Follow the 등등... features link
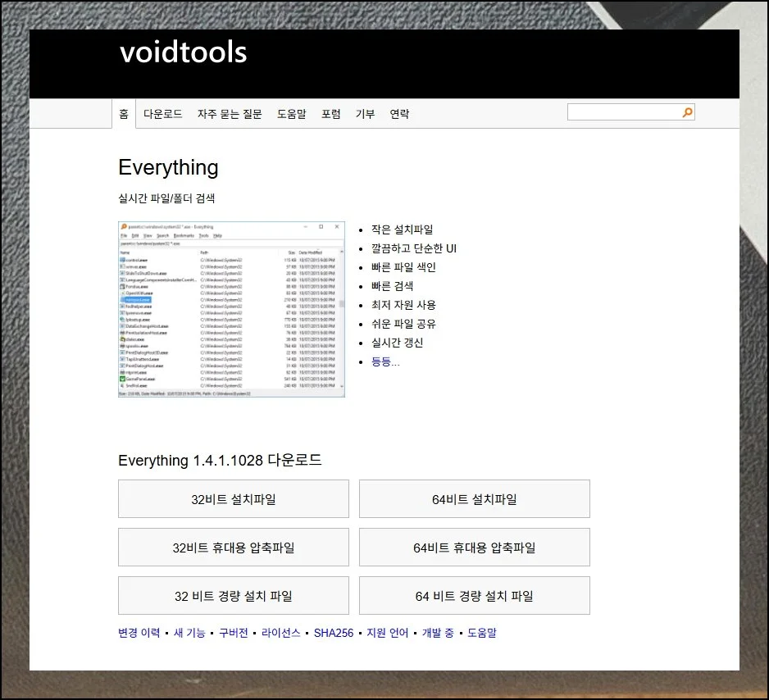The height and width of the screenshot is (700, 769). pyautogui.click(x=385, y=361)
